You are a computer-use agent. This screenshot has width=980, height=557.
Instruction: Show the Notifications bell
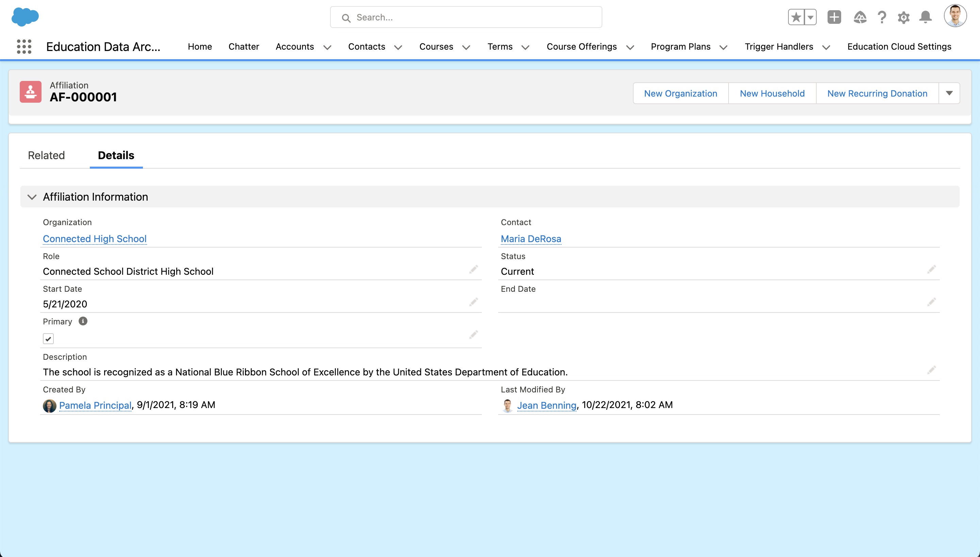[925, 17]
